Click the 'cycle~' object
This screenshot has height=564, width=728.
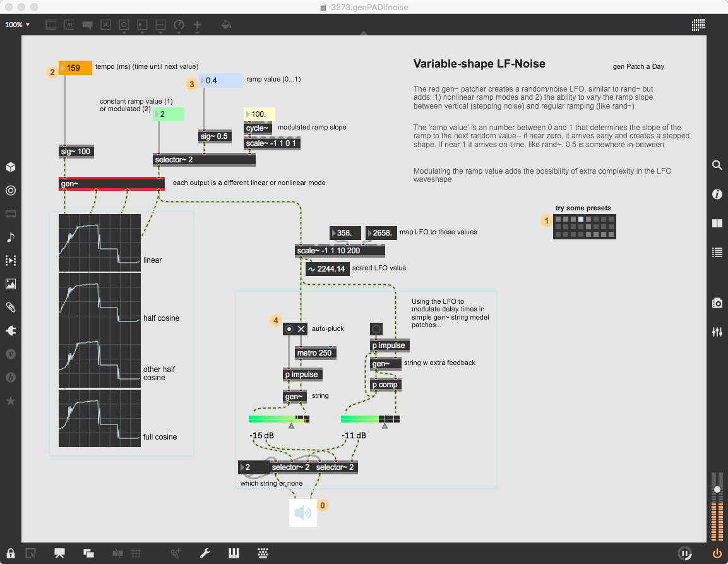click(x=258, y=128)
